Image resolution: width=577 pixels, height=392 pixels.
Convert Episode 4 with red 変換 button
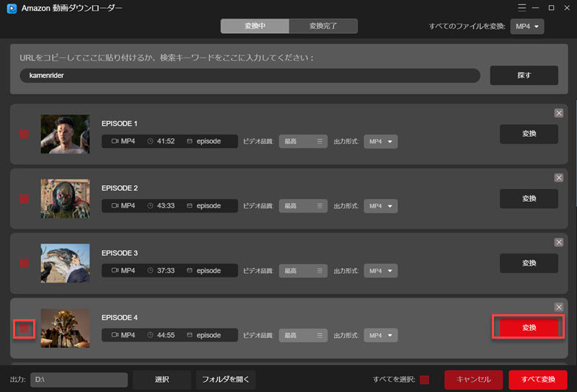[529, 327]
